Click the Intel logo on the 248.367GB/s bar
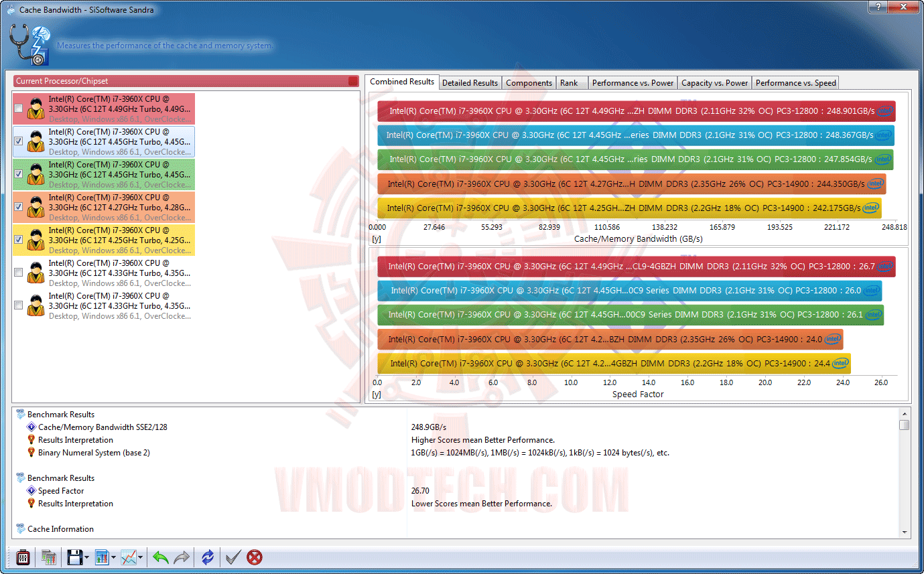This screenshot has height=574, width=924. pos(884,135)
